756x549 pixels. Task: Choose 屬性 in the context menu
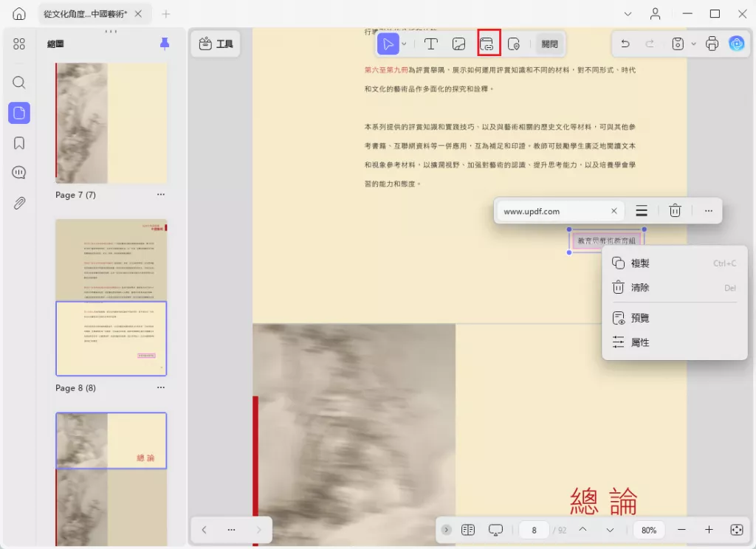tap(639, 342)
